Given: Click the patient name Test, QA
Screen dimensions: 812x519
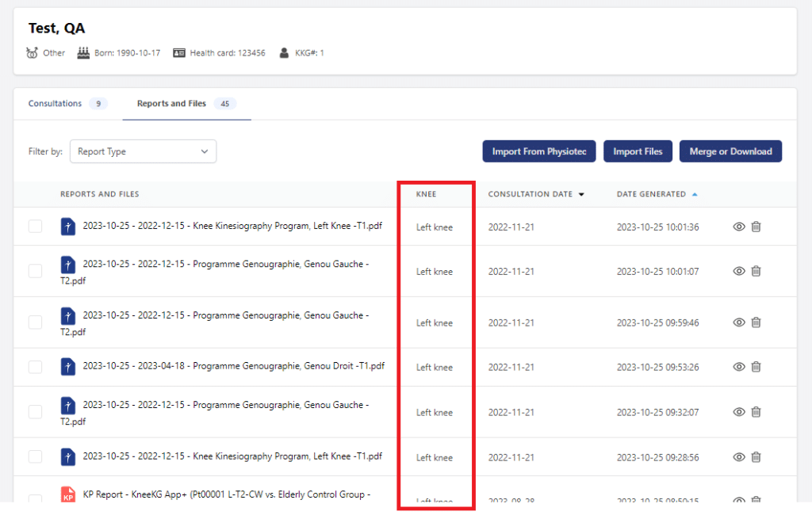Looking at the screenshot, I should 56,28.
